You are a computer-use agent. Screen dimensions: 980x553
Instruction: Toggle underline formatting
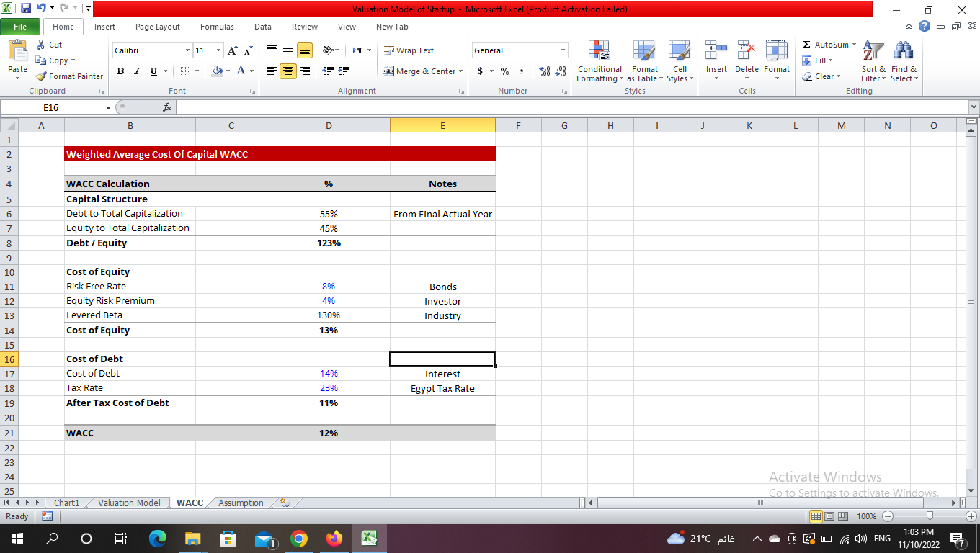click(x=151, y=71)
